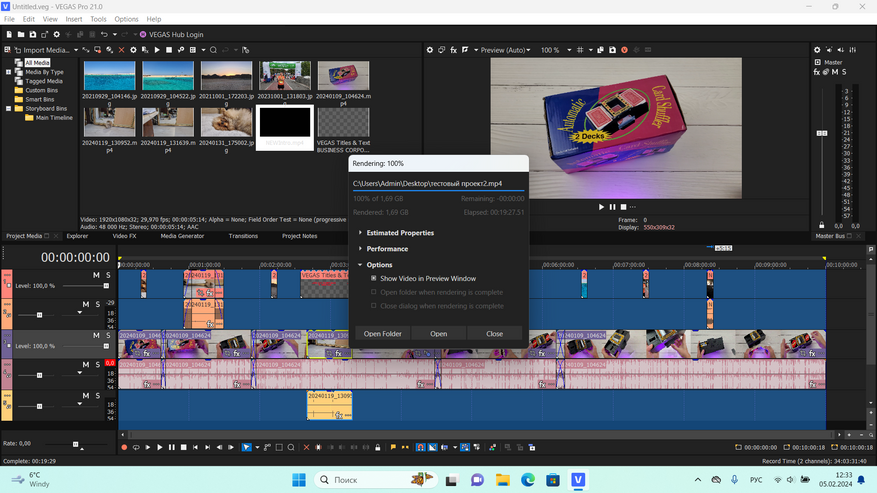Expand the Performance section in render dialog

pos(387,248)
